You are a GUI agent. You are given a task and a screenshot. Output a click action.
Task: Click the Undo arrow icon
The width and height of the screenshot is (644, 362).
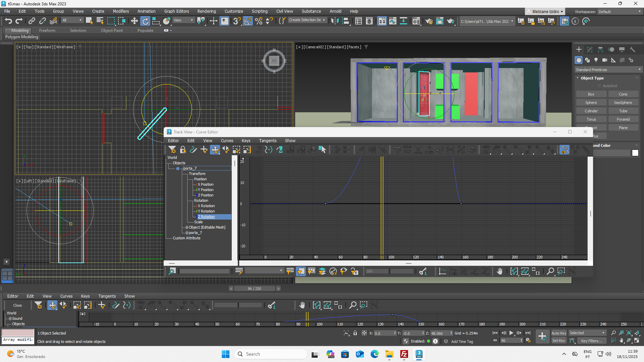[8, 21]
